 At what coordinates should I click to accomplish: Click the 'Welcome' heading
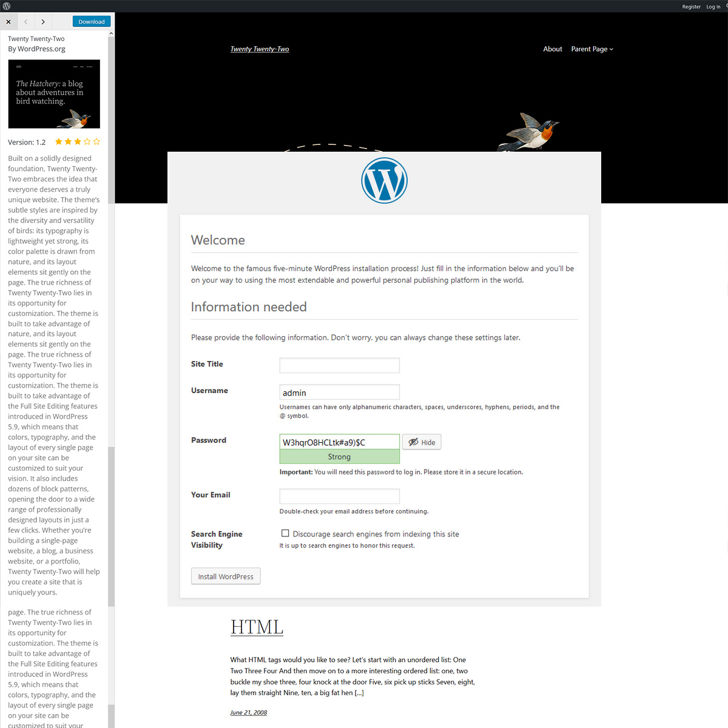click(x=218, y=240)
